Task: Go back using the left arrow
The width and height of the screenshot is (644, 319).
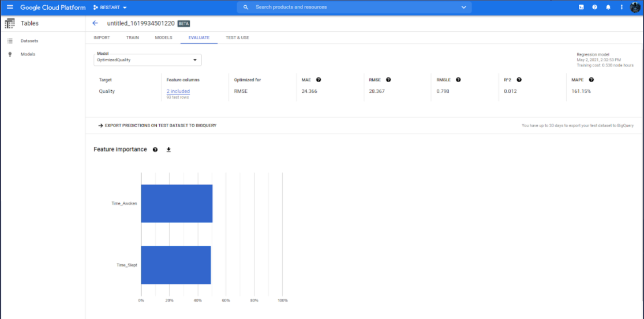Action: pyautogui.click(x=95, y=24)
